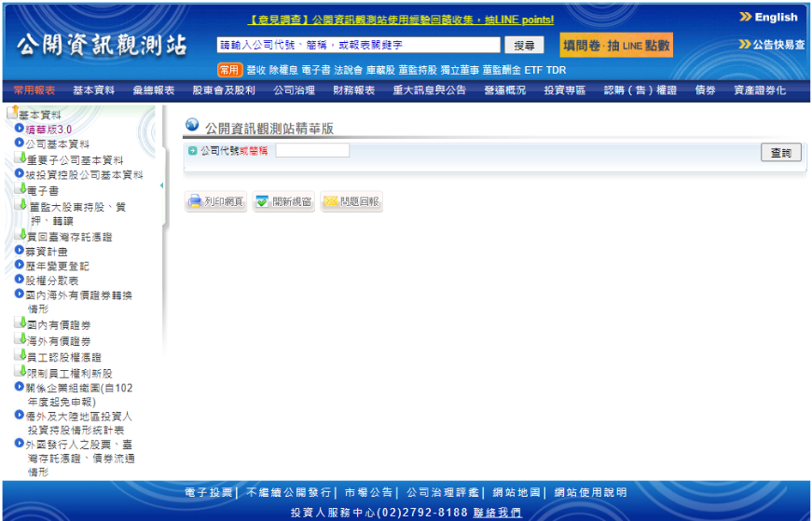The width and height of the screenshot is (812, 521).
Task: Open the 常用報表 menu
Action: (34, 90)
